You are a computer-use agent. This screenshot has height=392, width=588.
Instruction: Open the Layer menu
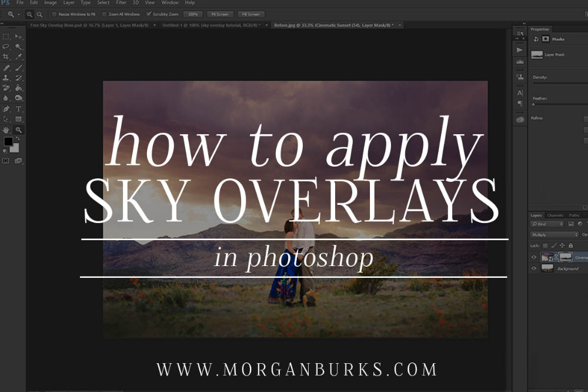(x=69, y=2)
